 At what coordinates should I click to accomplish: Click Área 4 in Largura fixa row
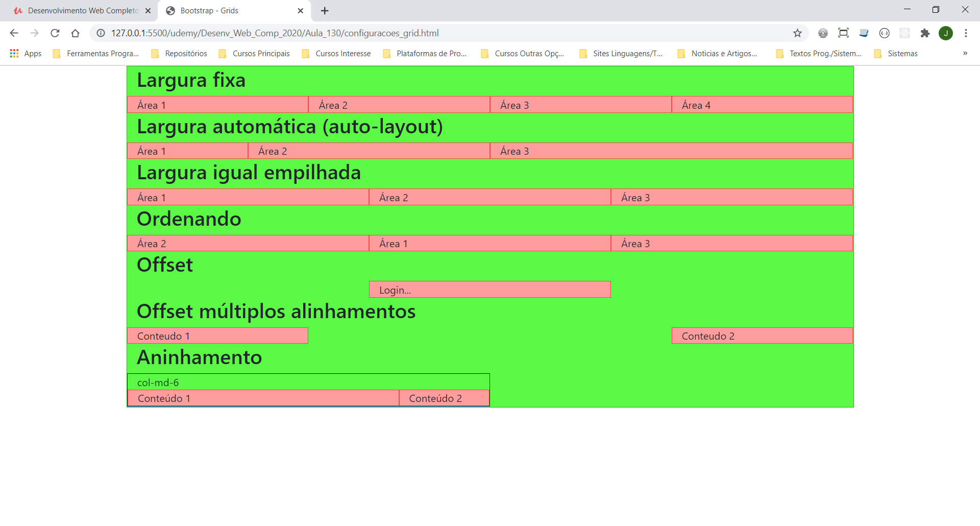762,105
